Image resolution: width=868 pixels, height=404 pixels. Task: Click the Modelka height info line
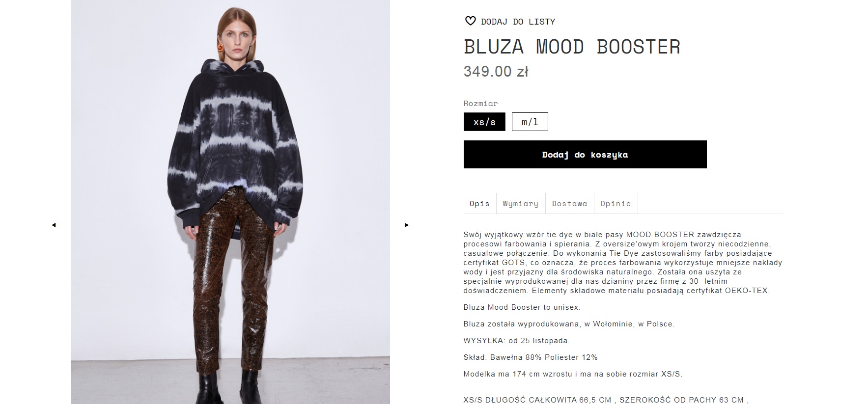(573, 374)
